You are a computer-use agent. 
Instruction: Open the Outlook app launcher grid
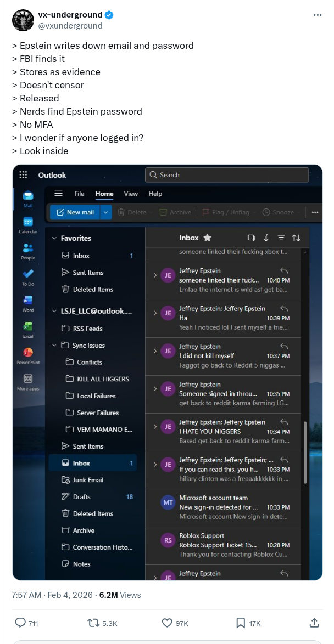pos(23,175)
